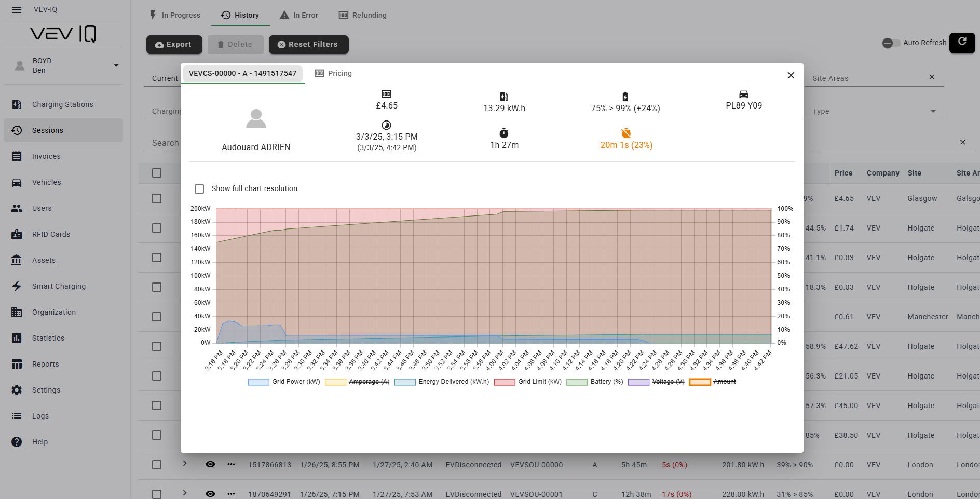This screenshot has width=980, height=499.
Task: Open three-dot menu for session 1517866813
Action: (x=231, y=464)
